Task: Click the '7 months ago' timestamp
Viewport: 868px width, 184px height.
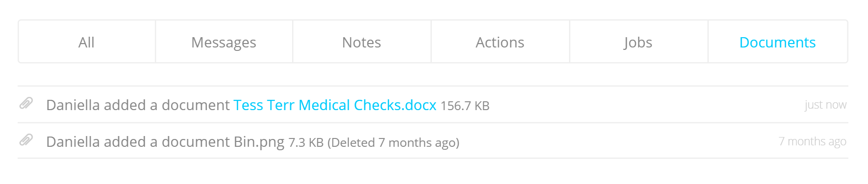Action: pos(812,141)
